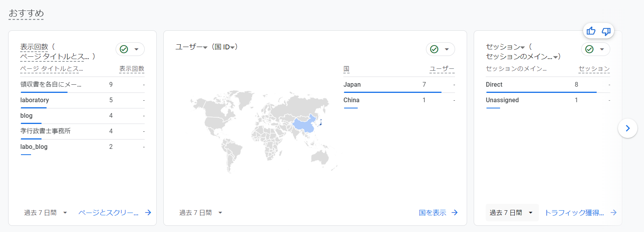
Task: Click Japan highlighted on world map
Action: [320, 123]
